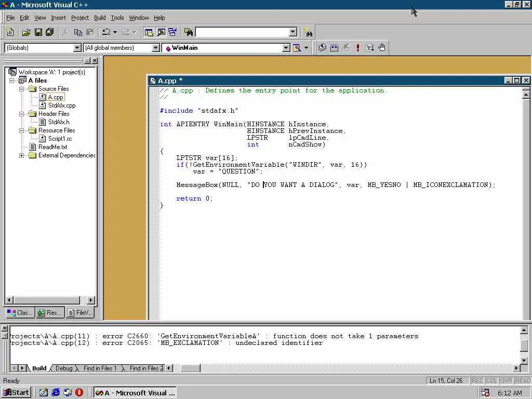The height and width of the screenshot is (399, 532).
Task: Click the Find in Files icon
Action: point(188,32)
